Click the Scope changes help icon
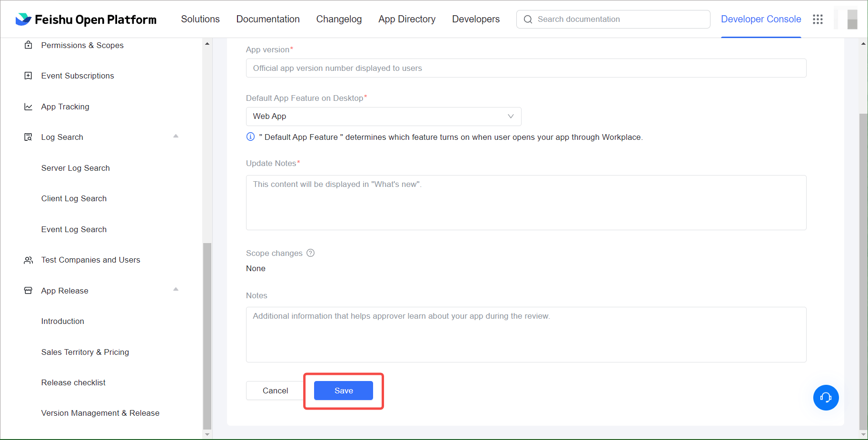Image resolution: width=868 pixels, height=440 pixels. 311,253
